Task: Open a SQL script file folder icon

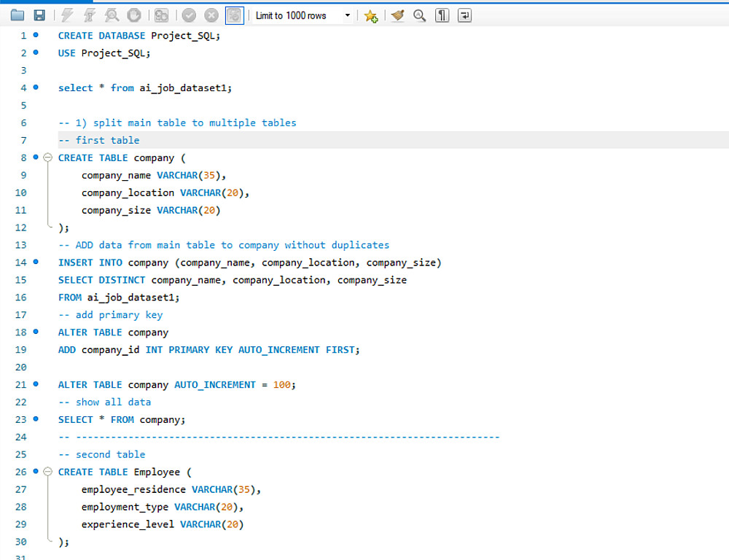Action: coord(17,15)
